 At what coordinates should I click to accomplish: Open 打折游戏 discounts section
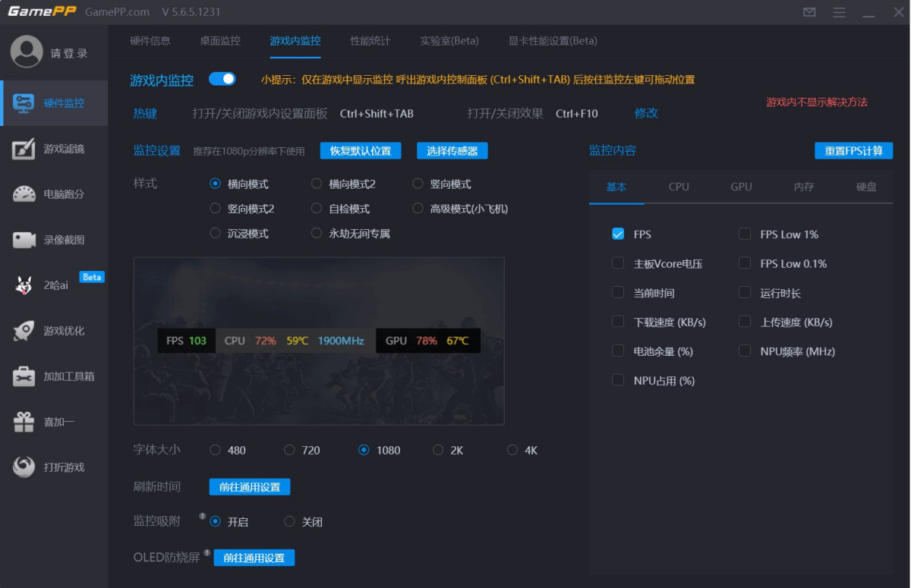click(x=54, y=466)
